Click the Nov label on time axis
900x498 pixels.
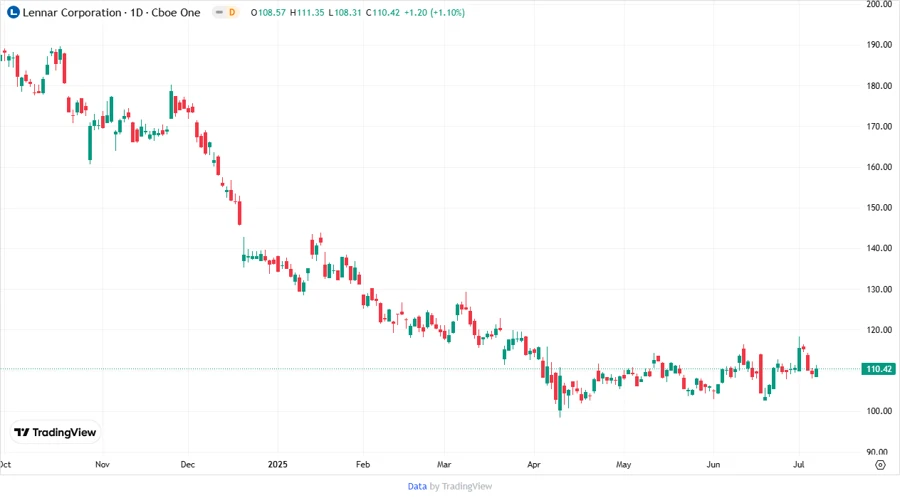tap(102, 464)
